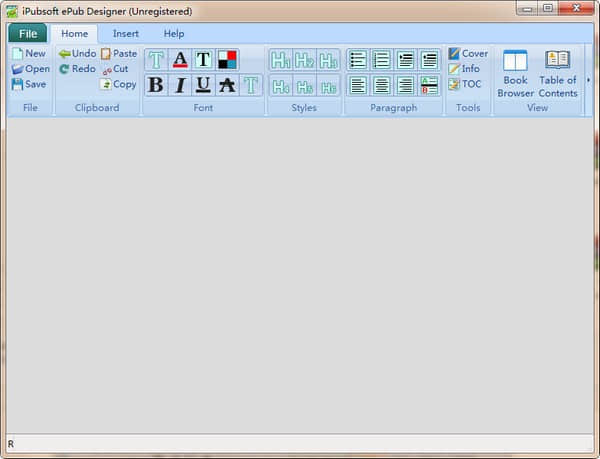The height and width of the screenshot is (459, 600).
Task: Switch to the Insert ribbon tab
Action: (126, 34)
